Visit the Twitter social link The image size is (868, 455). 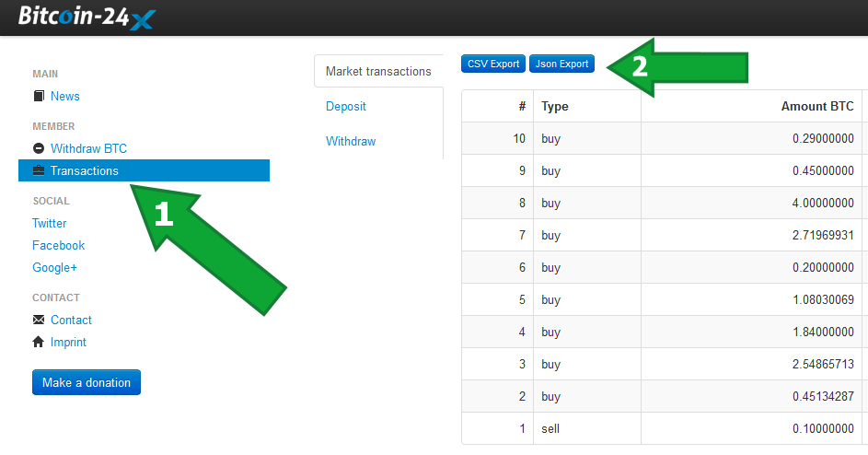tap(50, 223)
